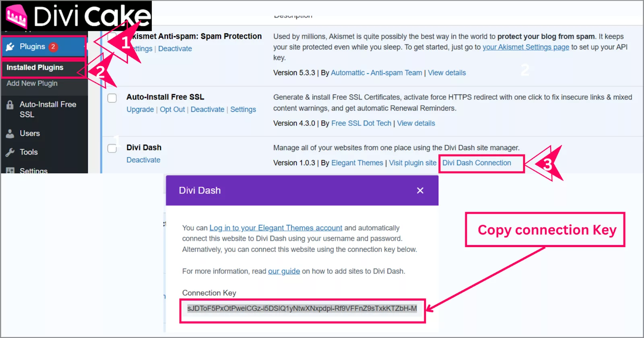Click Opt Out under Auto-Install Free SSL
This screenshot has width=644, height=338.
pyautogui.click(x=172, y=109)
